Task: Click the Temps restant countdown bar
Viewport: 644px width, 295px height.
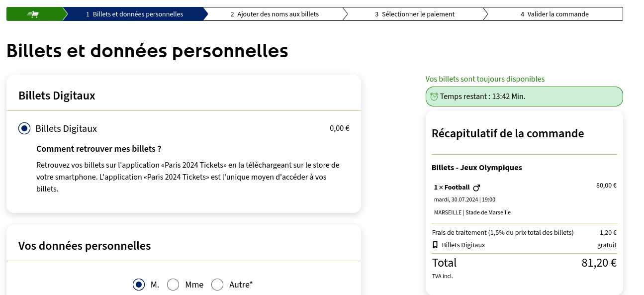Action: point(524,97)
